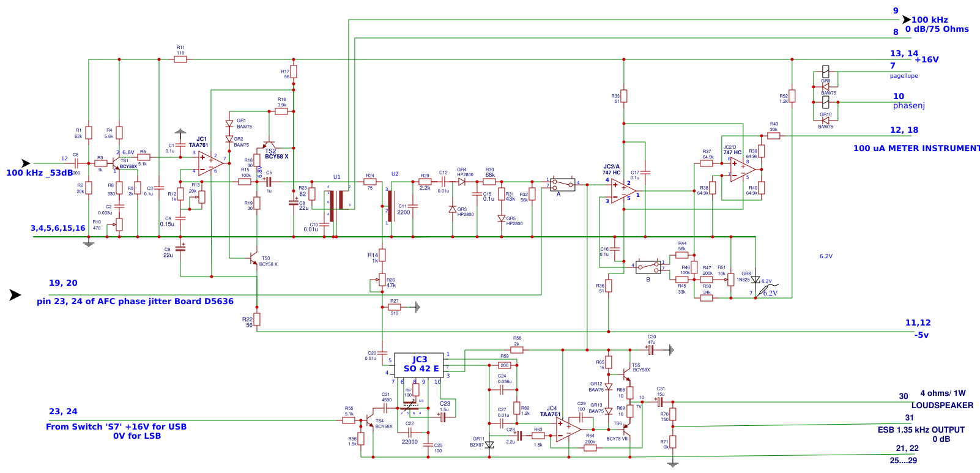980x473 pixels.
Task: Click the GR4 HP2800 diode
Action: 462,182
